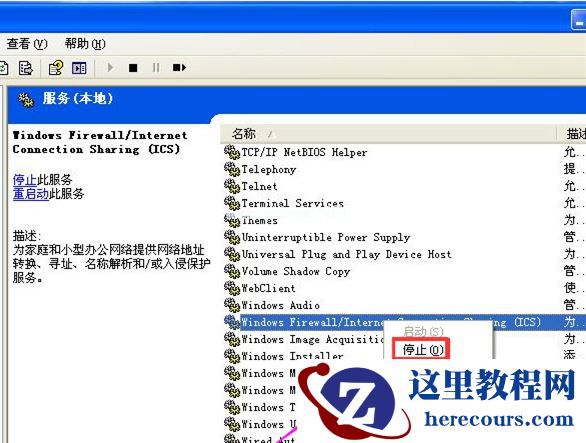Click the 服务(本地) header gear icon
The width and height of the screenshot is (586, 443).
pos(26,100)
